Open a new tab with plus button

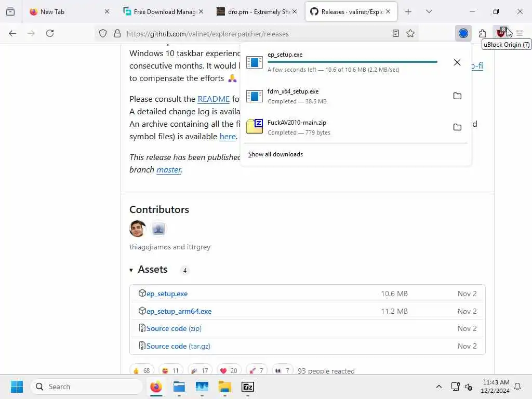[408, 12]
